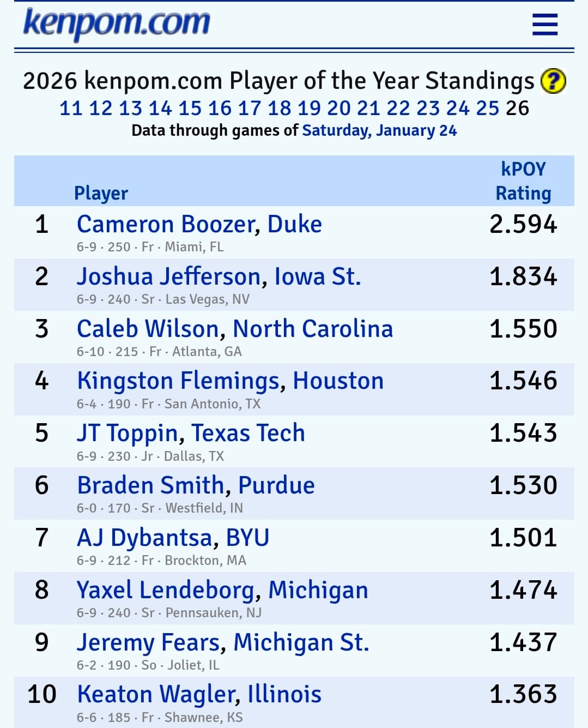Select JT Toppin's player link
This screenshot has height=728, width=588.
click(128, 433)
